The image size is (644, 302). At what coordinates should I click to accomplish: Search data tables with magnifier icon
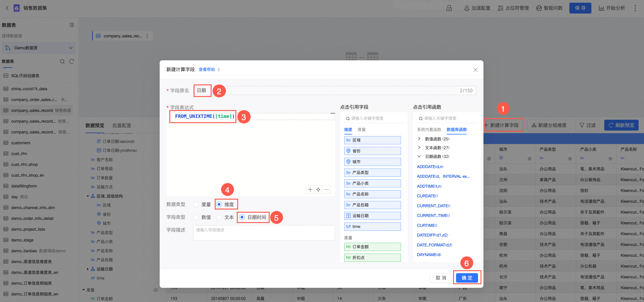click(62, 62)
